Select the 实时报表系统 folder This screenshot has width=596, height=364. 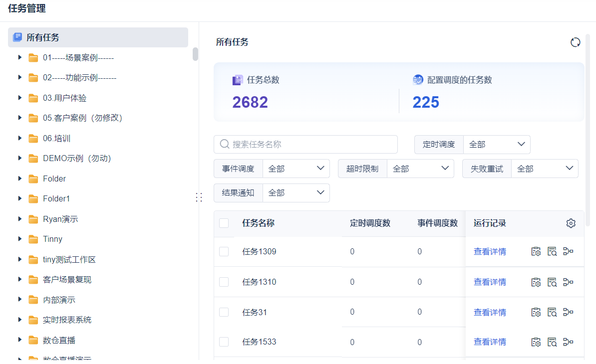[x=67, y=320]
